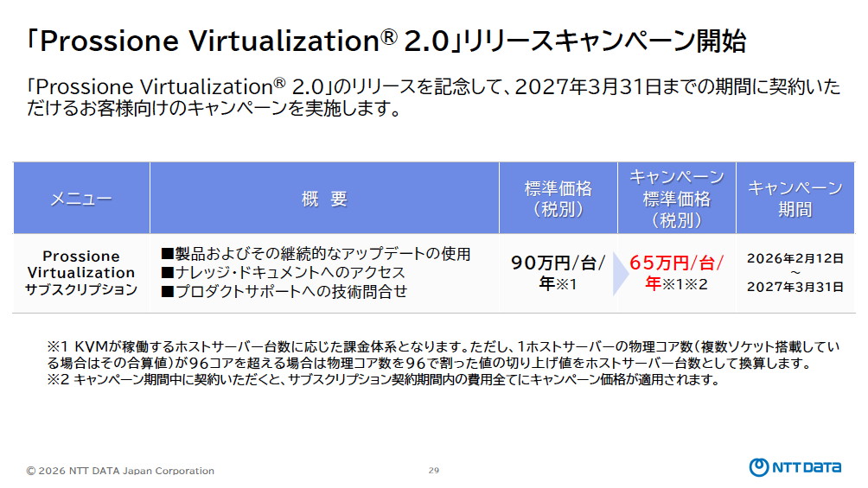Select the campaign introduction paragraph mentioning 2027年3月31日

pos(433,98)
